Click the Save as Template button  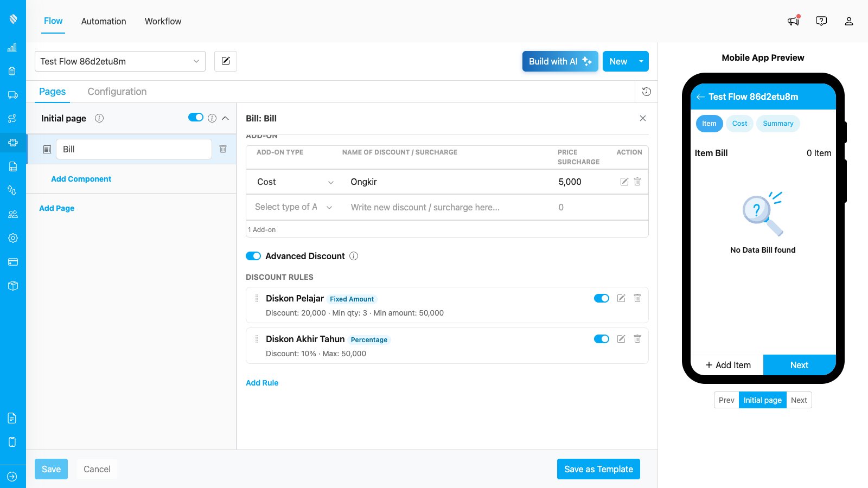point(598,469)
